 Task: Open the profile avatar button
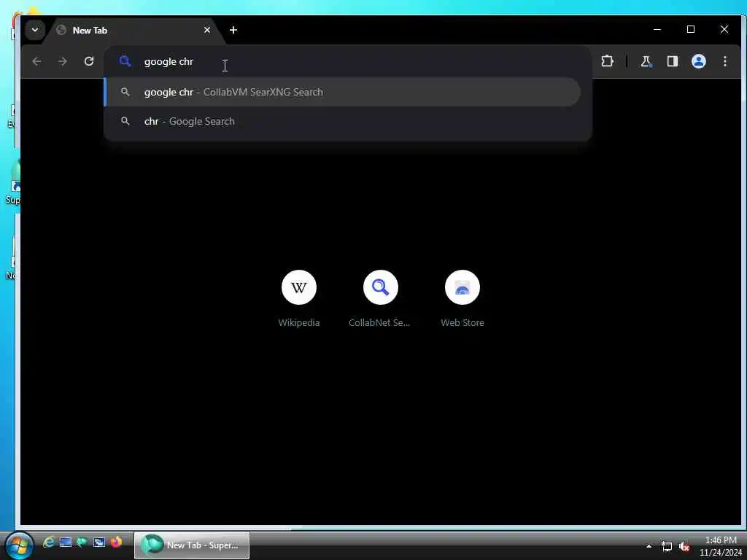coord(698,61)
